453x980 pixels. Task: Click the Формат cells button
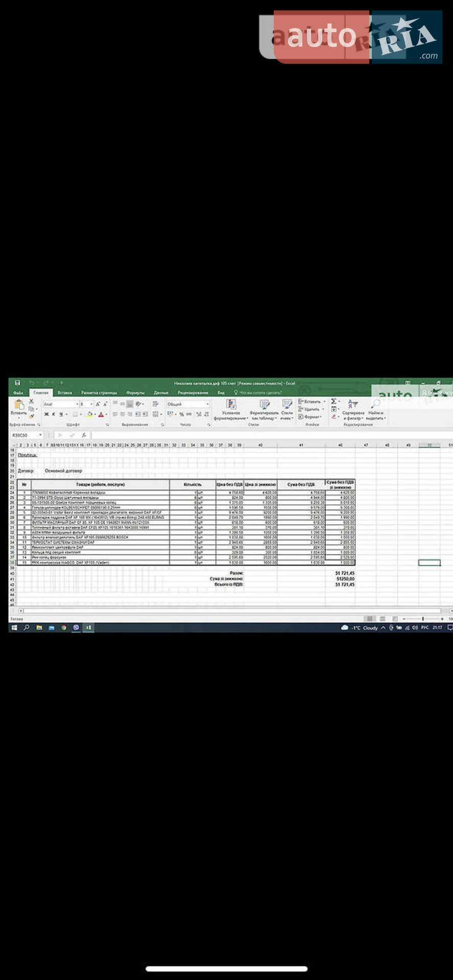311,417
